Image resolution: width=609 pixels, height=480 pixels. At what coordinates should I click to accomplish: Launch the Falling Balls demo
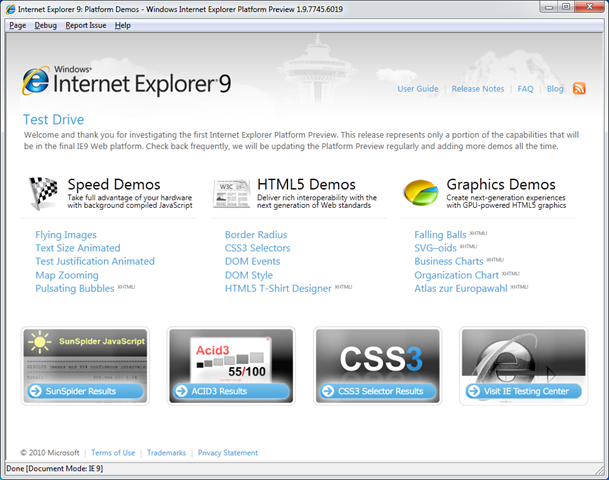click(x=440, y=235)
